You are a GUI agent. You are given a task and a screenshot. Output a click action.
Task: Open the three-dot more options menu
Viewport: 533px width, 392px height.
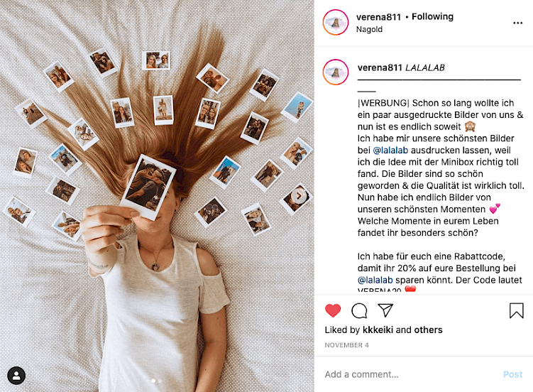coord(517,23)
